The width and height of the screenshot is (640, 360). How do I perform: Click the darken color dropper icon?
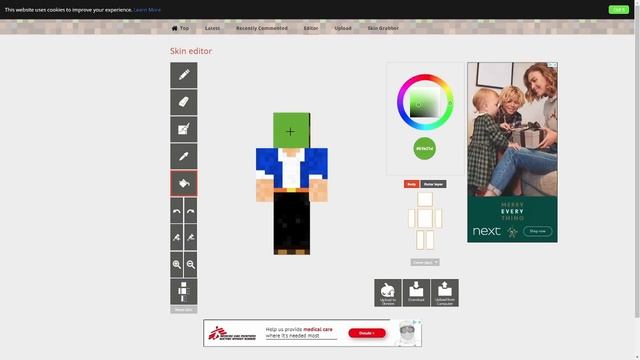(191, 237)
